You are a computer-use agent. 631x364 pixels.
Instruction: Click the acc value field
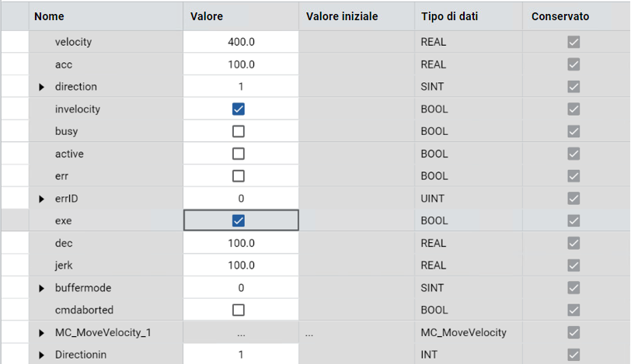(241, 64)
